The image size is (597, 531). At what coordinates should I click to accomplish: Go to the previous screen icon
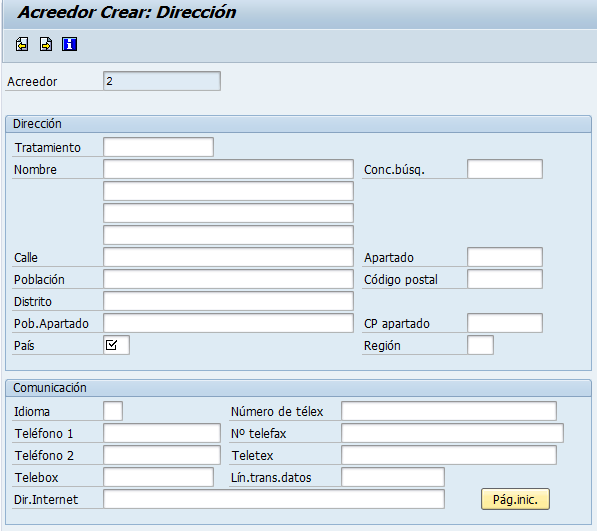coord(22,44)
